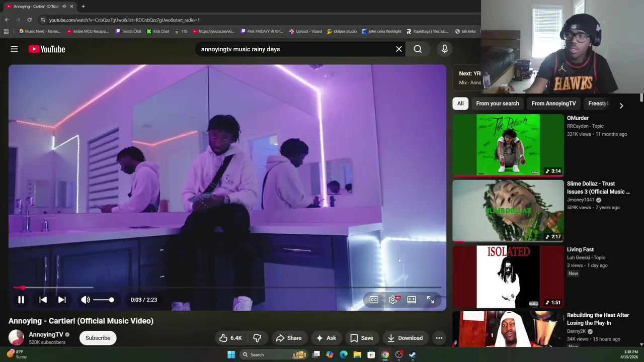The image size is (644, 362).
Task: Open OBS Studio from the taskbar
Action: [x=398, y=354]
